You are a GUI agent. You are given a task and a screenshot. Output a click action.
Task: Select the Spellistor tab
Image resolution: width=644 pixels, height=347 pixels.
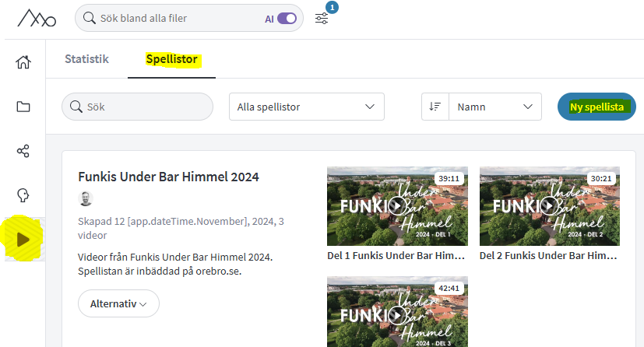coord(171,59)
